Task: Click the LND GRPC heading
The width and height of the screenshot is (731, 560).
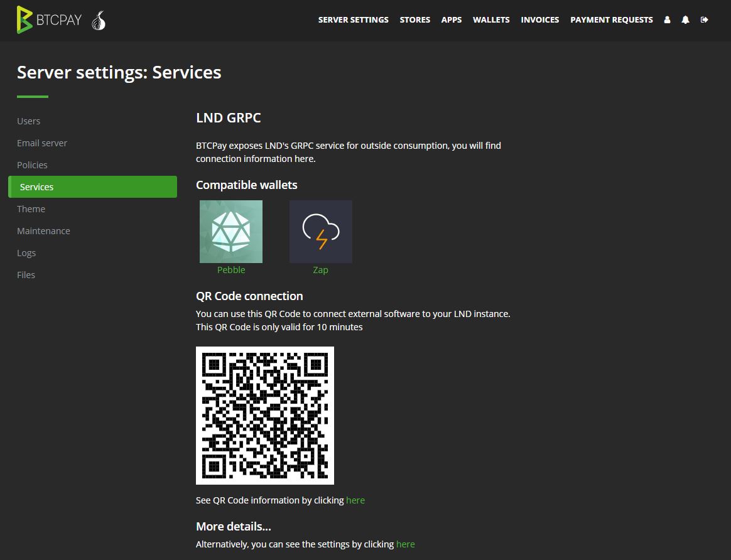Action: (229, 118)
